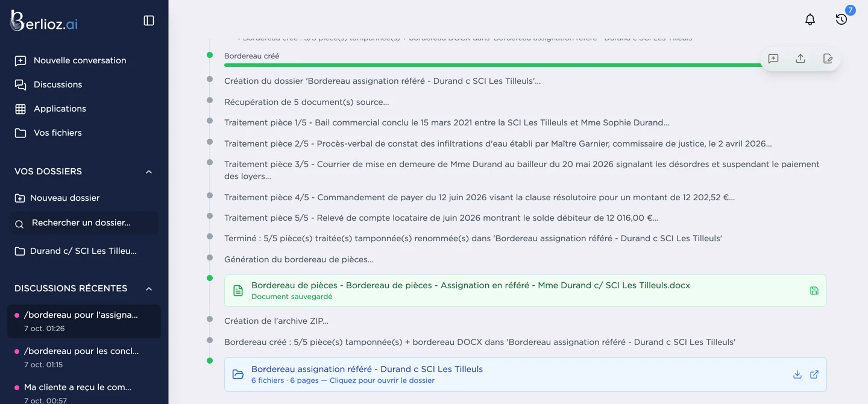Click the new comment icon in floating toolbar
This screenshot has width=868, height=404.
click(x=773, y=58)
